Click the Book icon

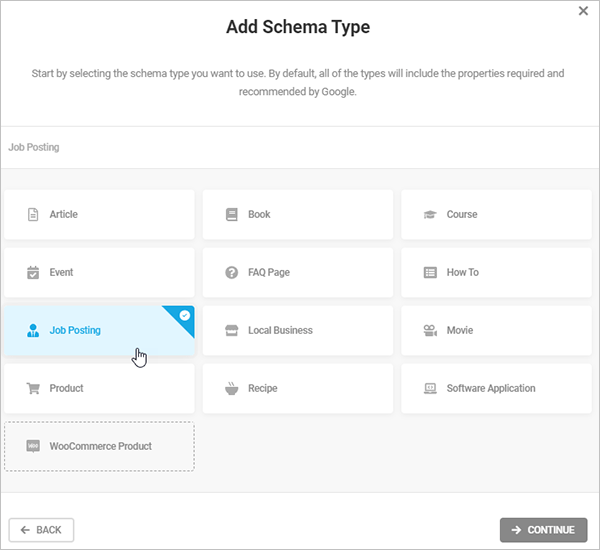(x=232, y=214)
